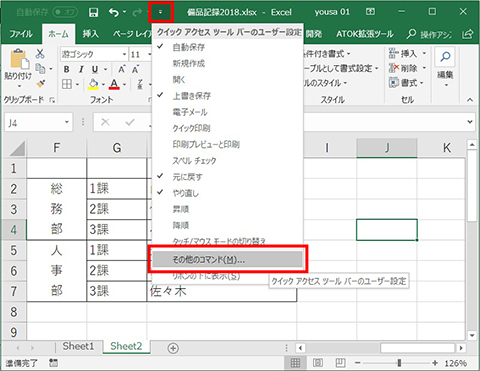Open the 游ゴシック font name dropdown
Viewport: 480px width, 371px height.
124,54
